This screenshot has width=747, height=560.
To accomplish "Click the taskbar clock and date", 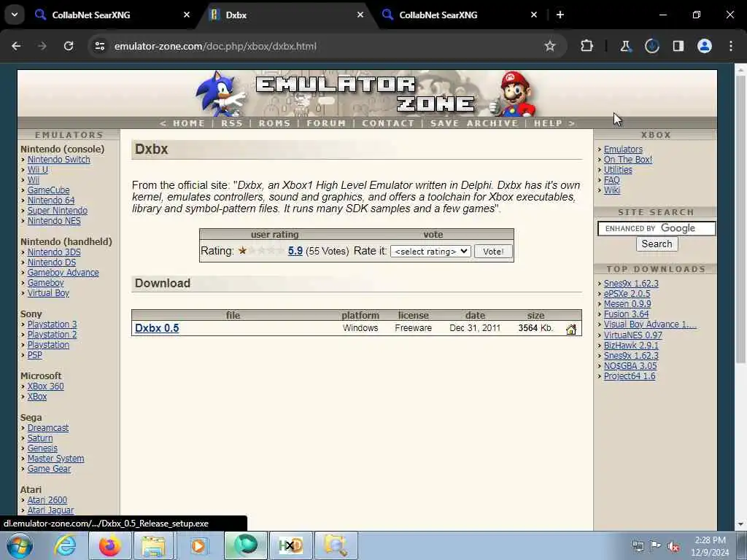I will click(710, 546).
